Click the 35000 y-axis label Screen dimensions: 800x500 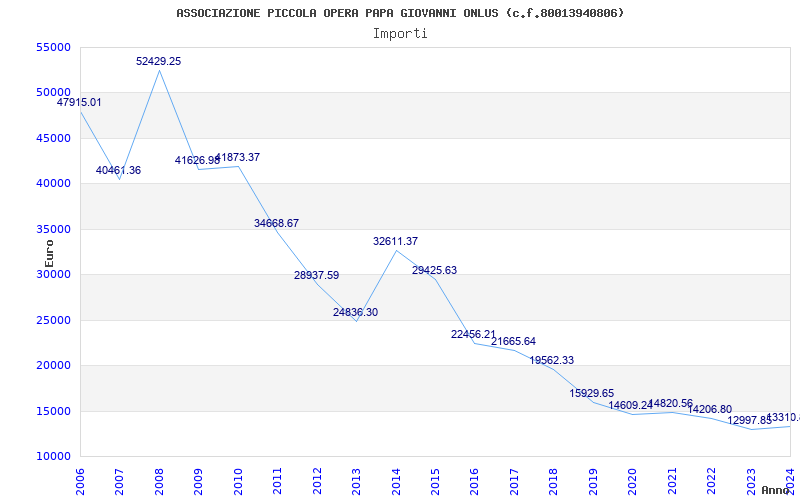[54, 229]
